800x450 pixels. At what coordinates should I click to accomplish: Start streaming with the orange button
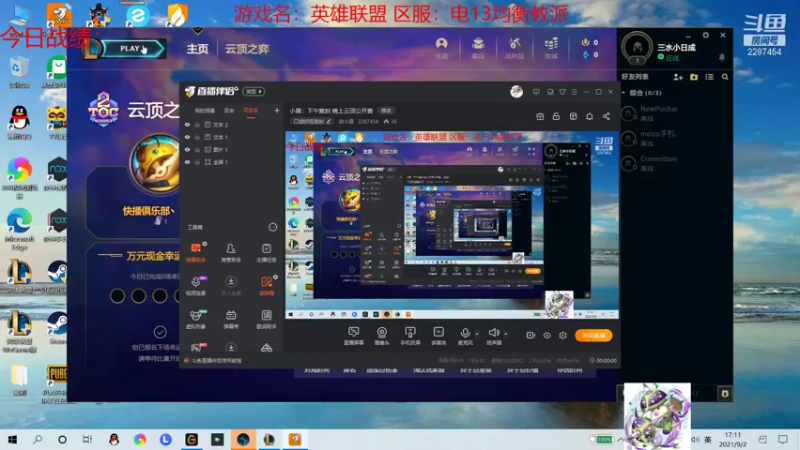click(593, 335)
